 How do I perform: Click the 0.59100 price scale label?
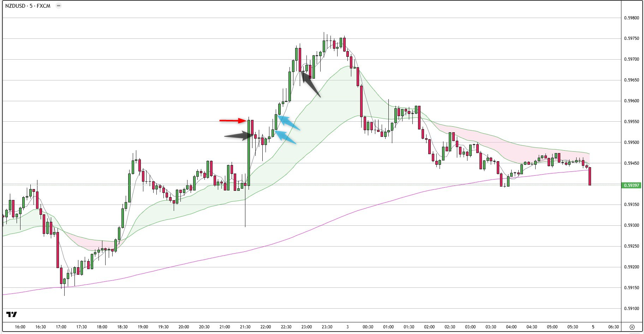point(631,309)
